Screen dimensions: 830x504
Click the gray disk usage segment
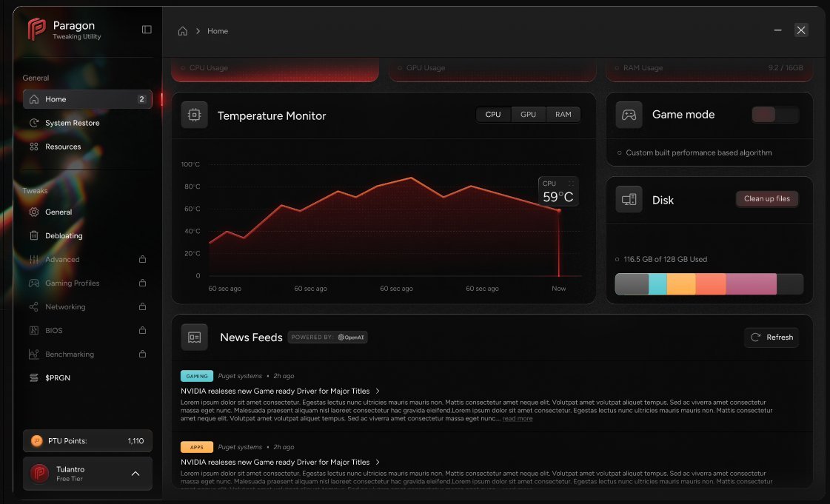[632, 284]
